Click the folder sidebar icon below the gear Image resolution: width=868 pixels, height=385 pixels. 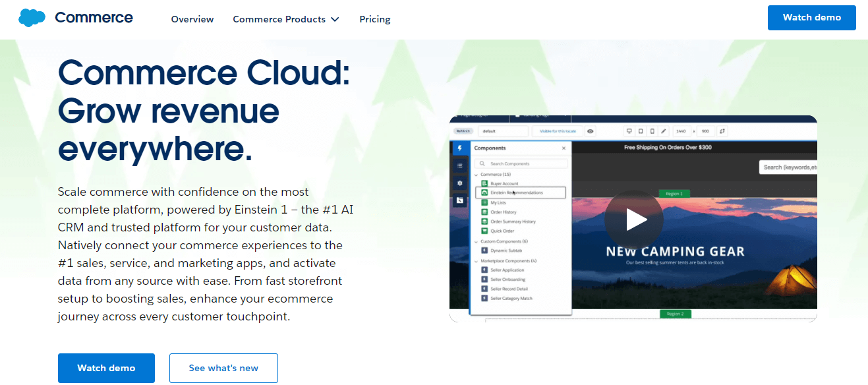pos(459,200)
